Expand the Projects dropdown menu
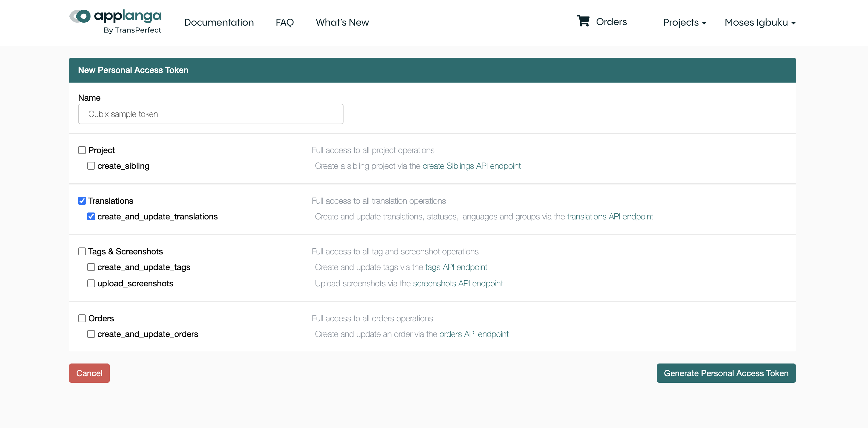 click(x=685, y=22)
